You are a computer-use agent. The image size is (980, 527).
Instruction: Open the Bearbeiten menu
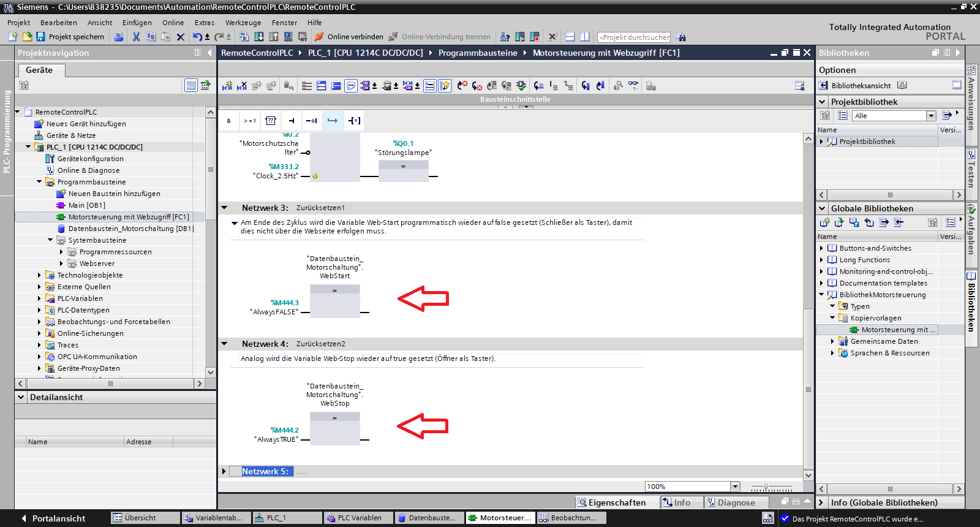click(59, 23)
